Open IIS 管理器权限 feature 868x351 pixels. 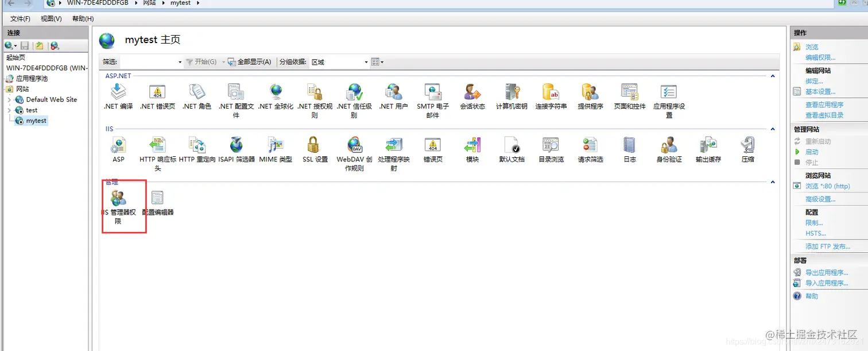[118, 207]
